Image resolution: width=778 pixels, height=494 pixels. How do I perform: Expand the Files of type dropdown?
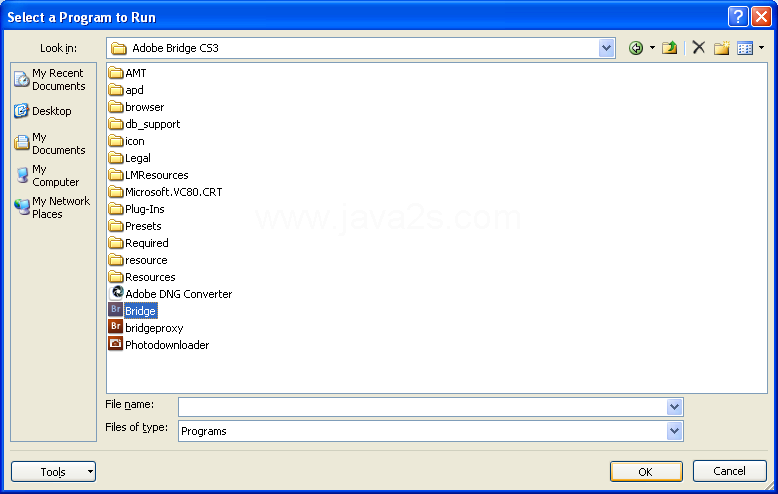tap(674, 431)
